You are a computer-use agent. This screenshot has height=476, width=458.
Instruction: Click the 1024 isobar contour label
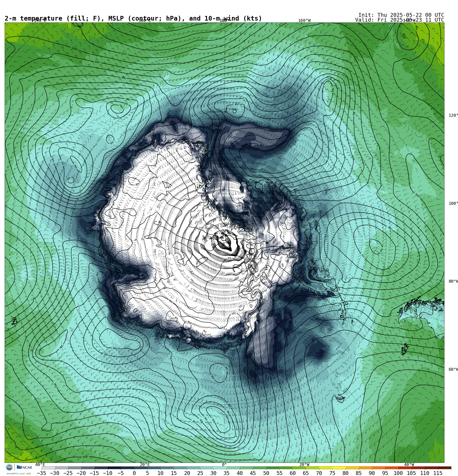pyautogui.click(x=398, y=432)
